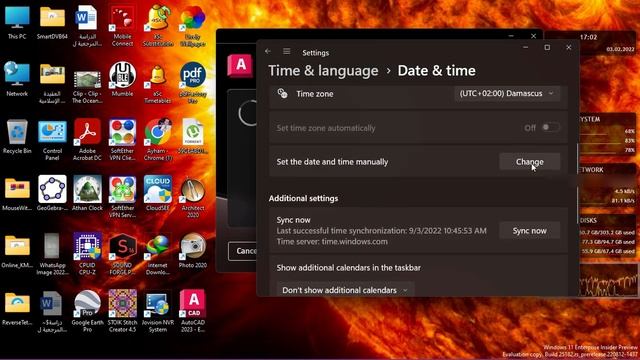Click the Sync now button
Screen dimensions: 640x360
[529, 231]
